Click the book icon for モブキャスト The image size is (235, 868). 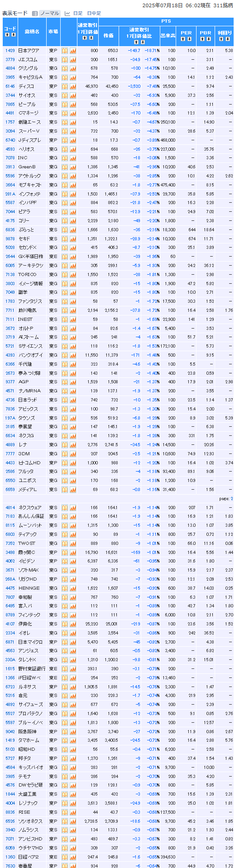pos(65,185)
